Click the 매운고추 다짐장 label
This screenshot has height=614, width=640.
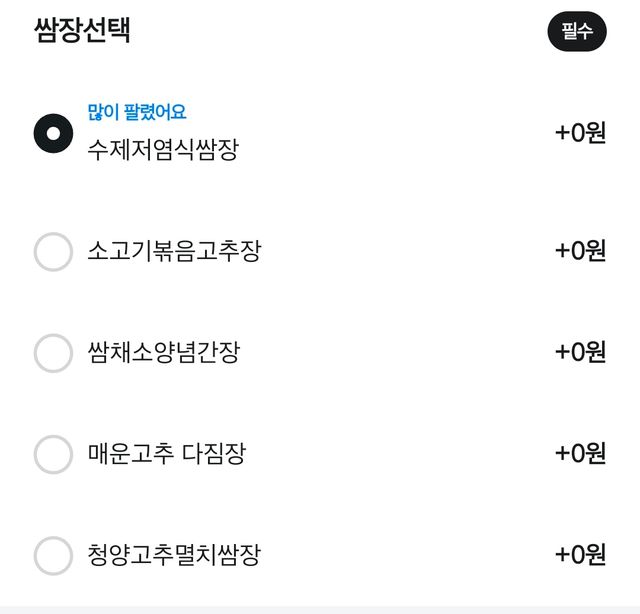tap(166, 454)
